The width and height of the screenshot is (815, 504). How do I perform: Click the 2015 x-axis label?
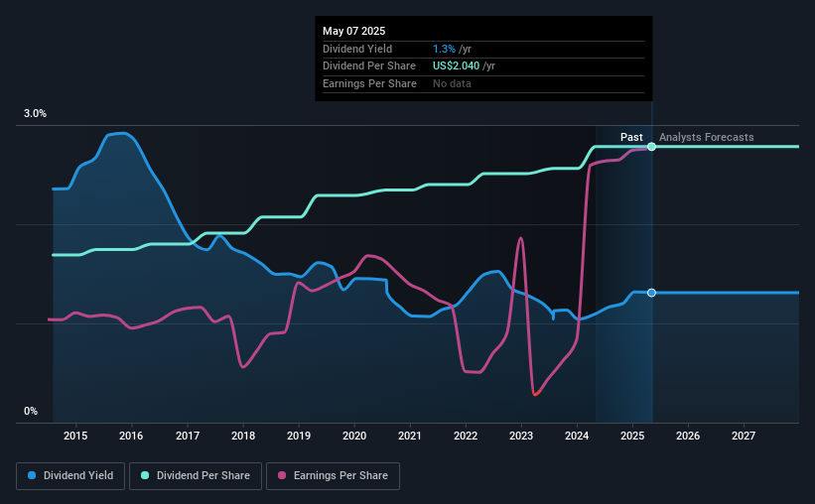[x=75, y=436]
